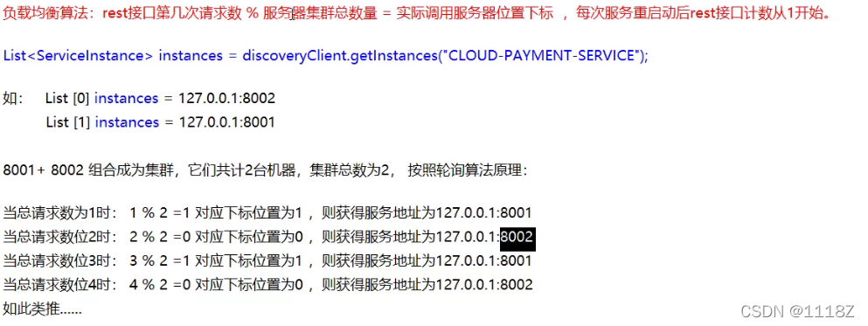Click the "CLOUD-PAYMENT-SERVICE" string in the code
The image size is (868, 326).
540,56
